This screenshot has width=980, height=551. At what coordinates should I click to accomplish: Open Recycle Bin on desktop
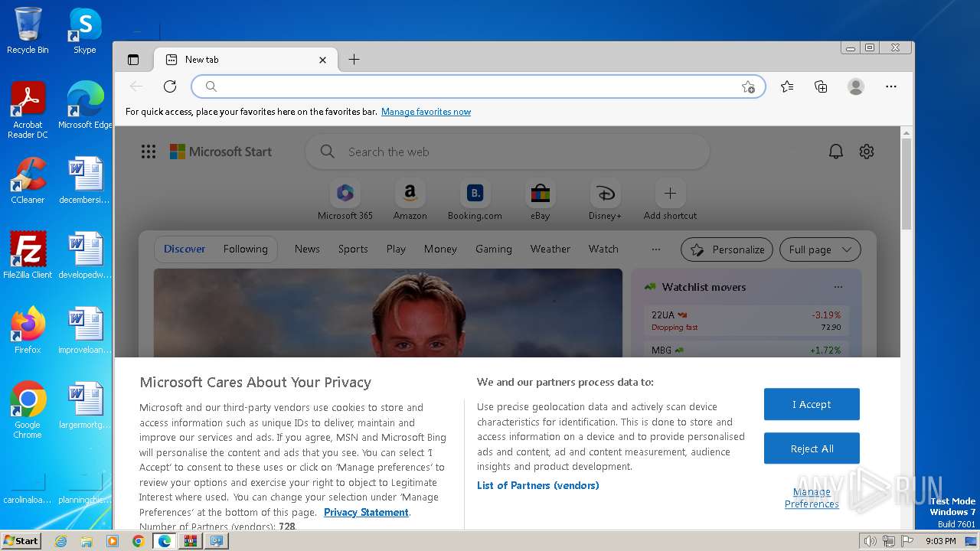(28, 31)
